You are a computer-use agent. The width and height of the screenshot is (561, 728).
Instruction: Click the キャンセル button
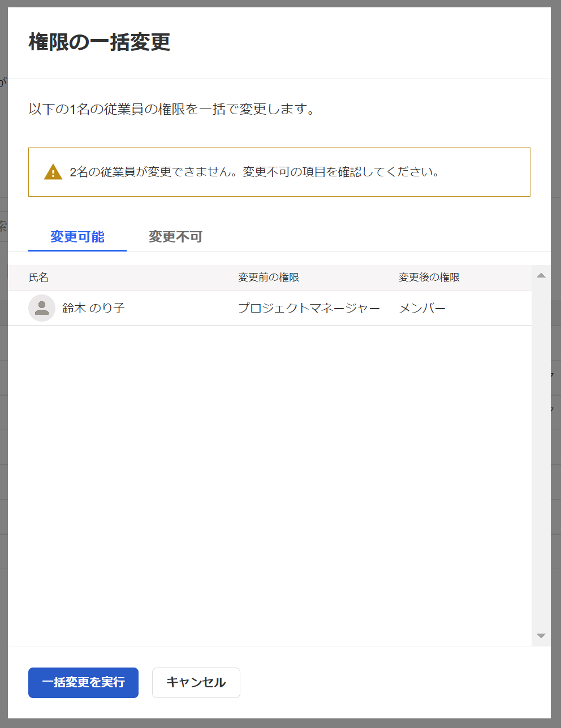(x=196, y=683)
